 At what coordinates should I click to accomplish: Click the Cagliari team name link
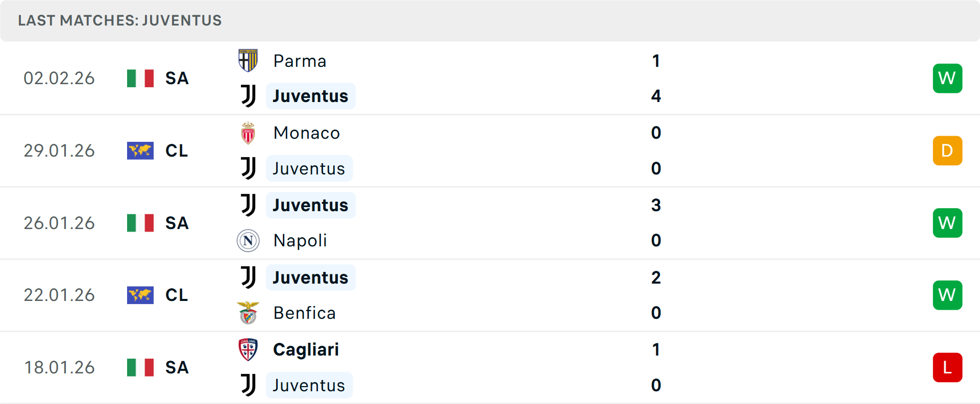tap(306, 350)
